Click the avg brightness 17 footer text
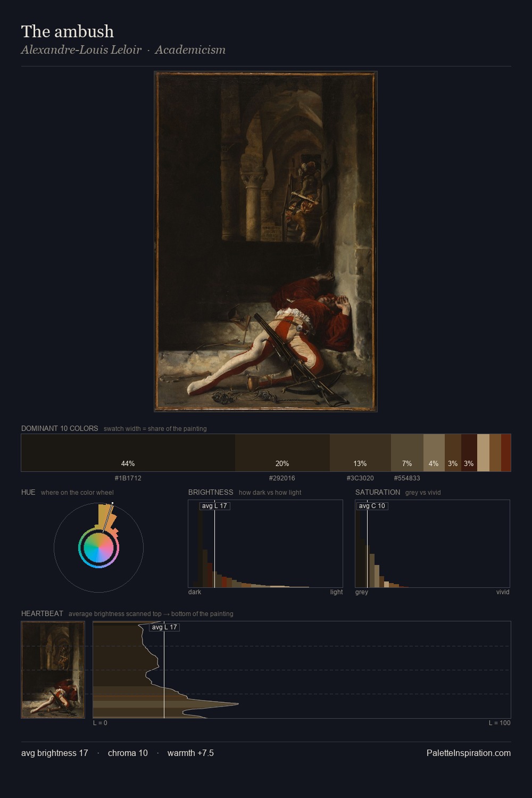This screenshot has width=532, height=798. pos(55,753)
